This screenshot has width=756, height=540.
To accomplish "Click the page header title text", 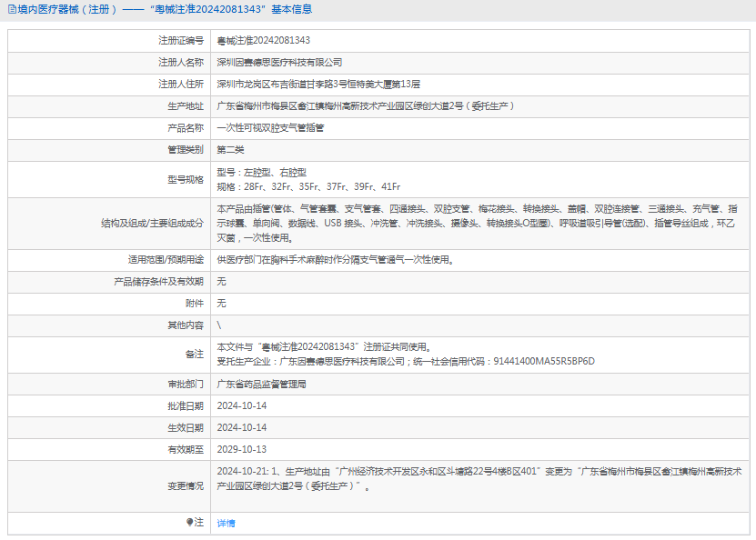I will click(x=165, y=9).
